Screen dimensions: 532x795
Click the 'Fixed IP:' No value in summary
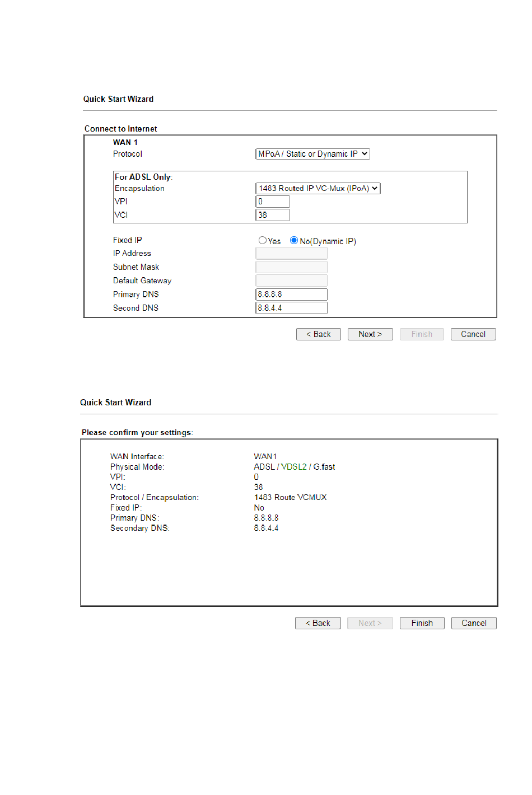[259, 508]
